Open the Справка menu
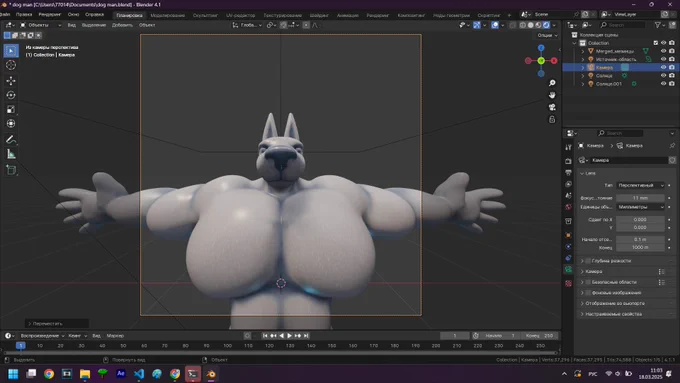680x383 pixels. coord(94,15)
